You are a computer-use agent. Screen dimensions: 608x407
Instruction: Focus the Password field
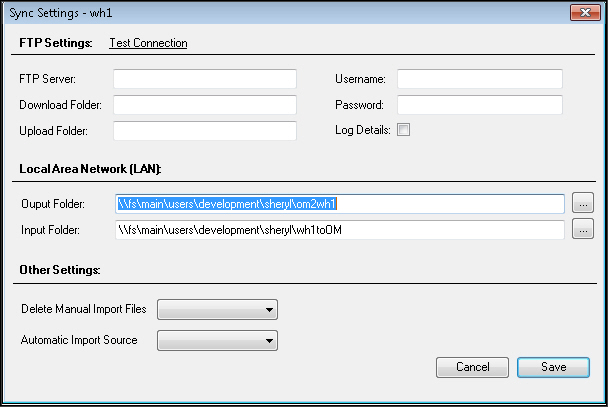point(480,105)
